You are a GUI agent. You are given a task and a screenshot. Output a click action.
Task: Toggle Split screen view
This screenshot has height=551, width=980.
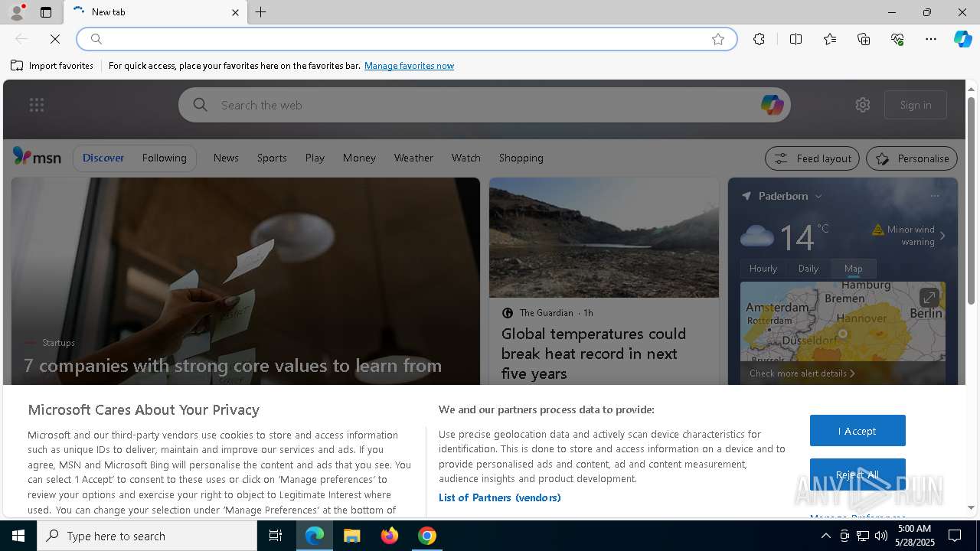[x=795, y=39]
